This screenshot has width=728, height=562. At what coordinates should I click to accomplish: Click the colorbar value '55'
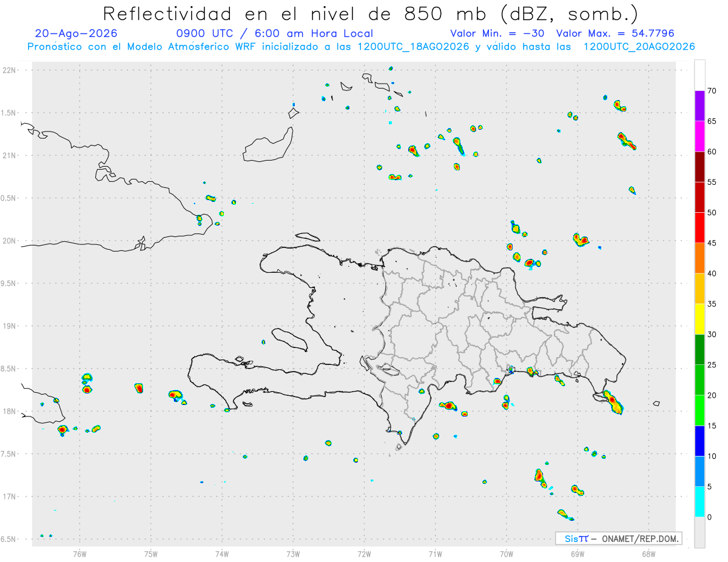[x=712, y=182]
